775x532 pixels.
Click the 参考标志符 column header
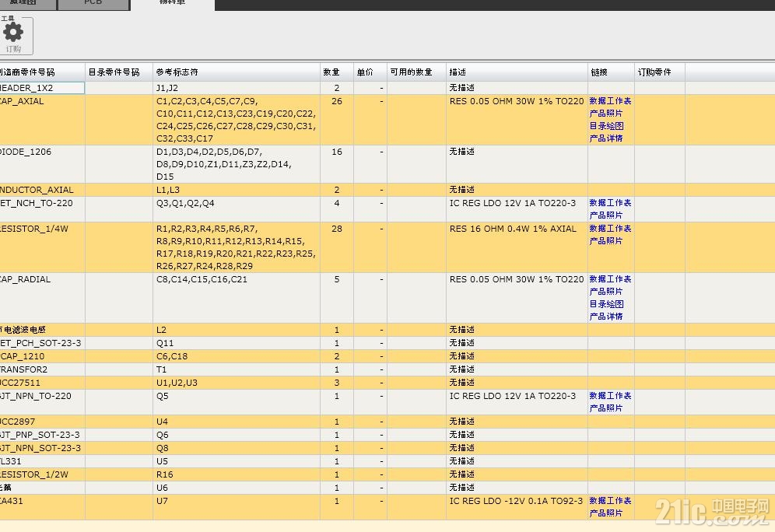click(x=237, y=72)
